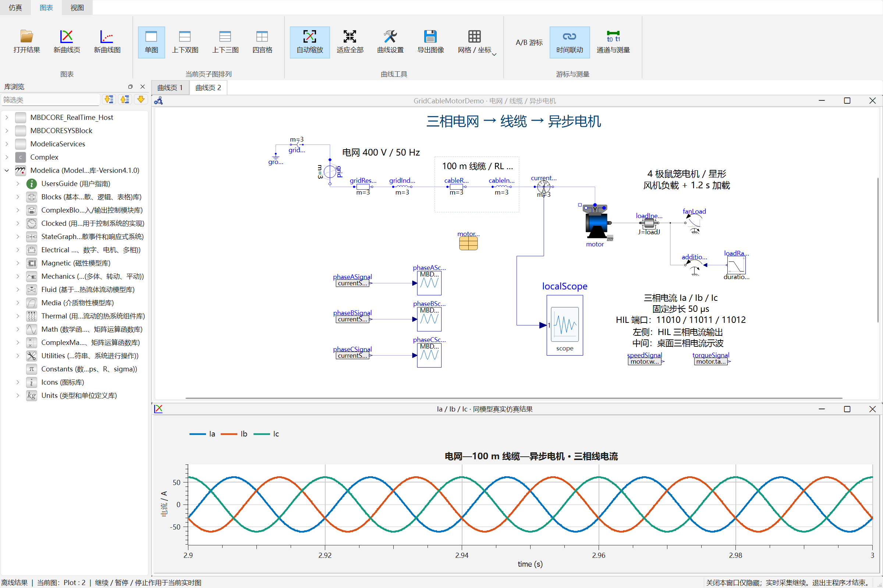Click the fanLoad component
This screenshot has width=883, height=588.
click(693, 224)
